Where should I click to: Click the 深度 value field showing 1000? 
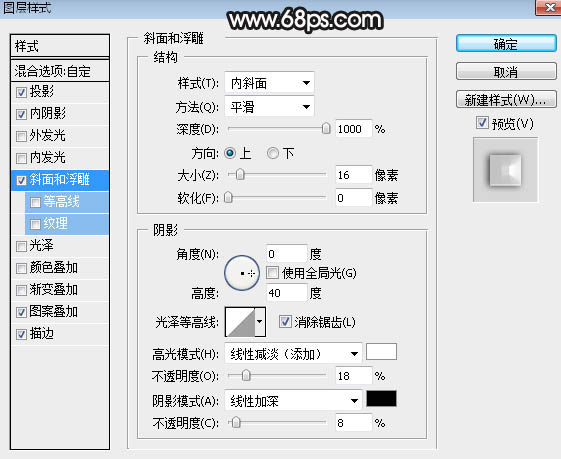click(x=353, y=129)
